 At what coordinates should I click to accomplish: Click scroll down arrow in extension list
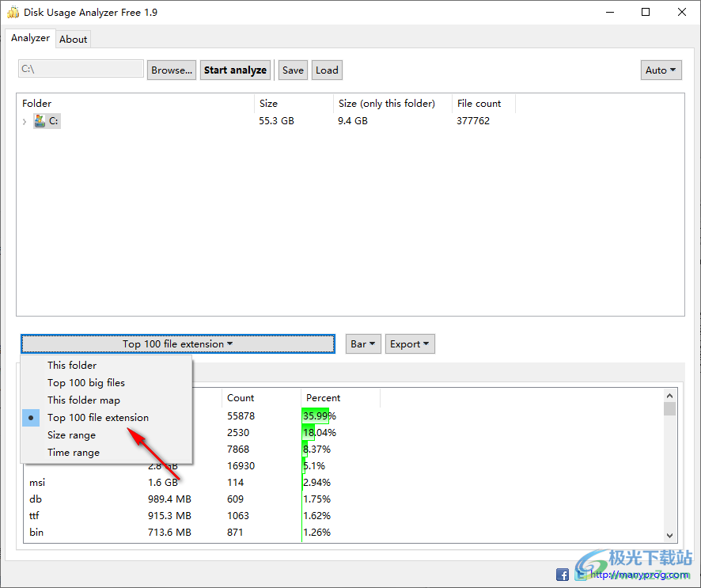tap(669, 536)
